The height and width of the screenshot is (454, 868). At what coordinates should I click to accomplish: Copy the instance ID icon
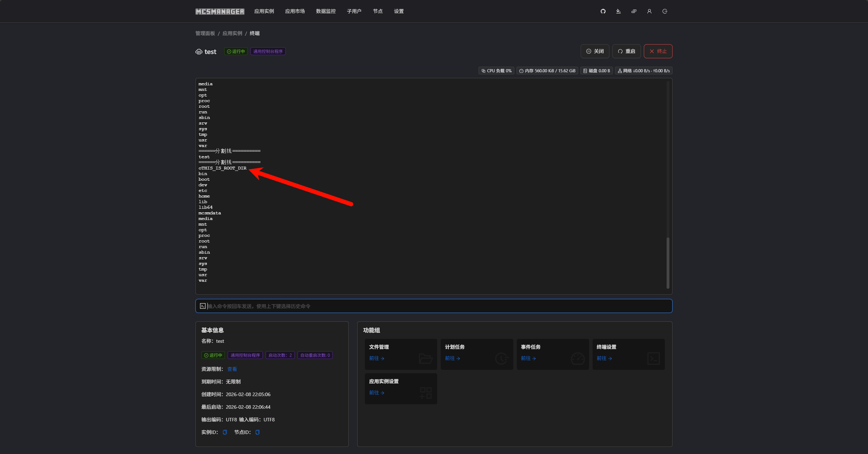[x=225, y=432]
